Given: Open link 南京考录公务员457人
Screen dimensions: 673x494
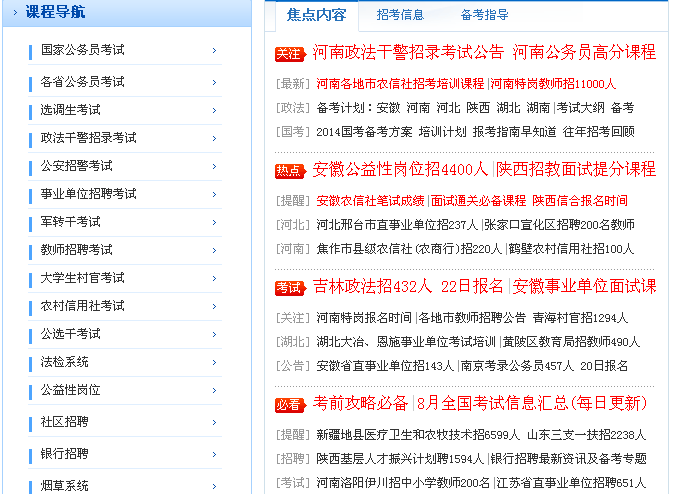Looking at the screenshot, I should 517,366.
